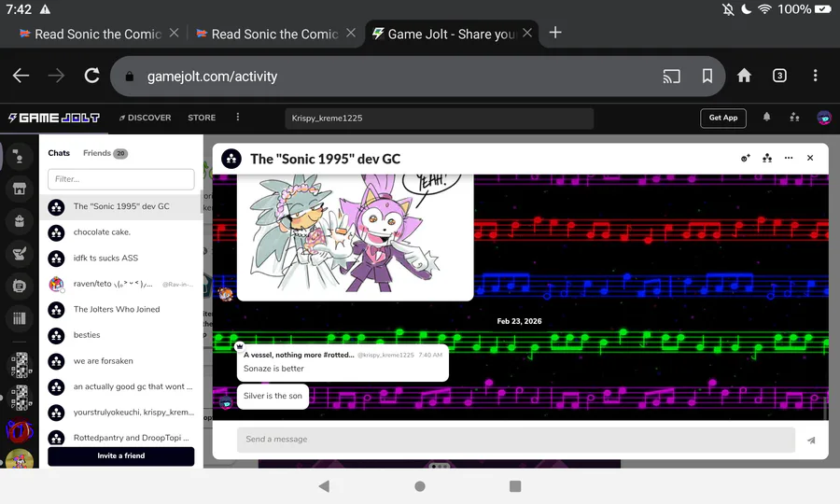The width and height of the screenshot is (840, 504).
Task: Click the Silver is the son message
Action: point(273,397)
